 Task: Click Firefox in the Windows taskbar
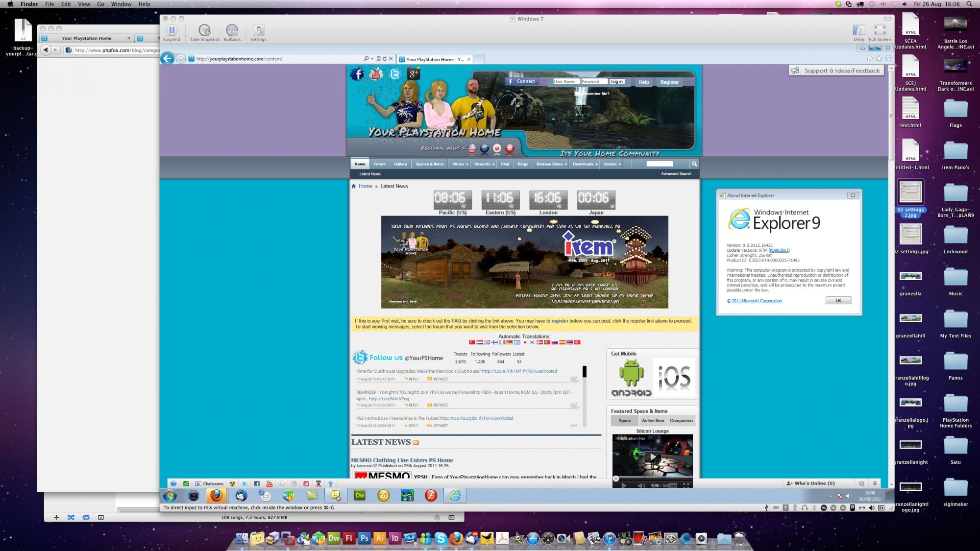tap(217, 496)
